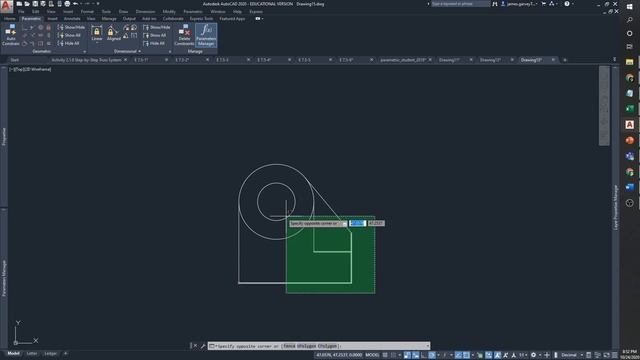
Task: Open the Parametric ribbon tab
Action: click(31, 19)
